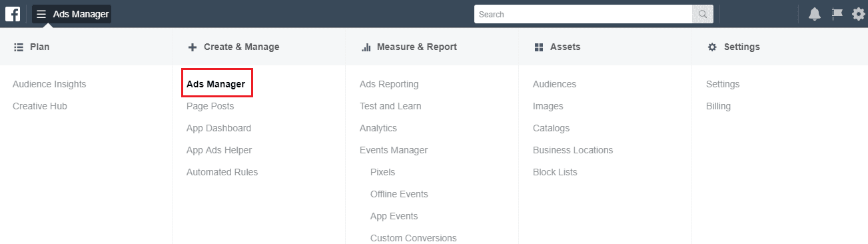Image resolution: width=868 pixels, height=244 pixels.
Task: Select the Plan section header
Action: [31, 47]
